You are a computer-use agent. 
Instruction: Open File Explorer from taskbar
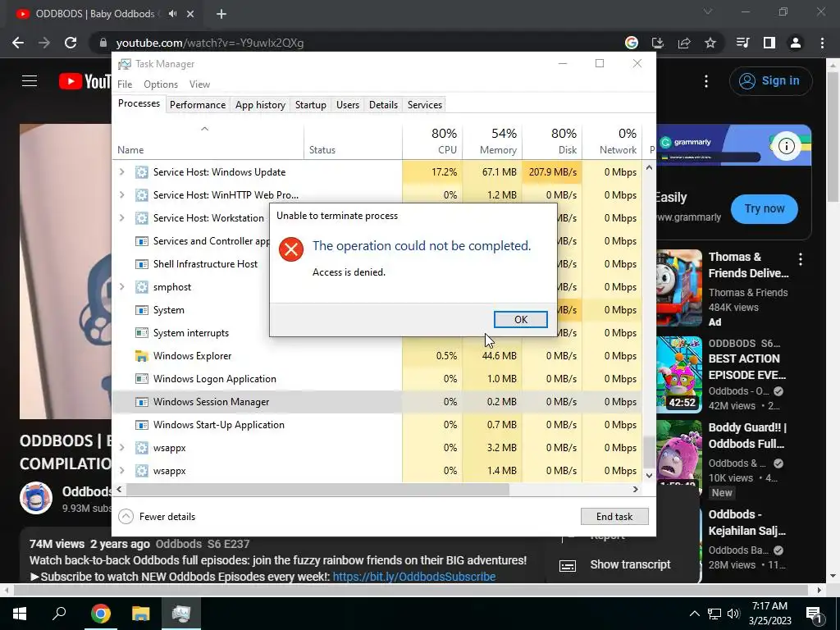(x=141, y=614)
